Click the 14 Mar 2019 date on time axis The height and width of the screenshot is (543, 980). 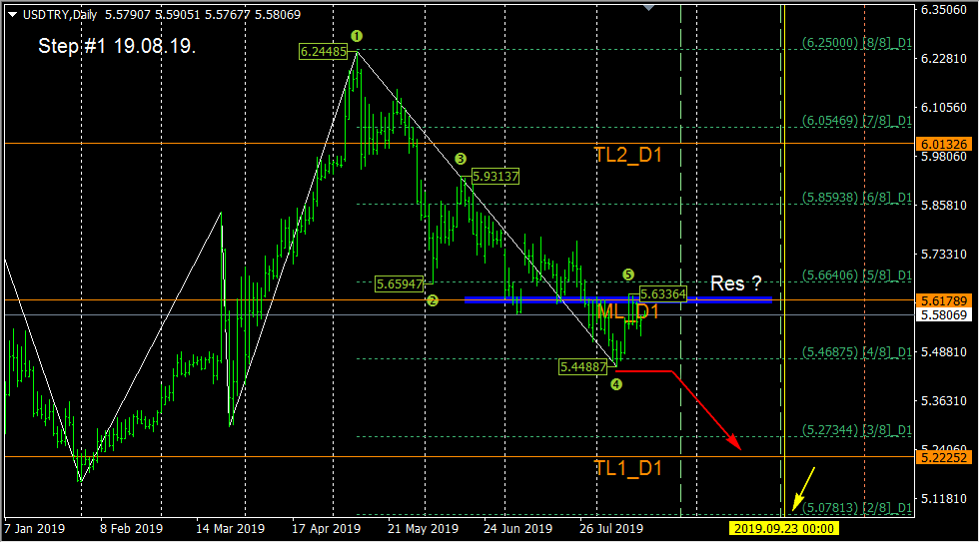[230, 529]
